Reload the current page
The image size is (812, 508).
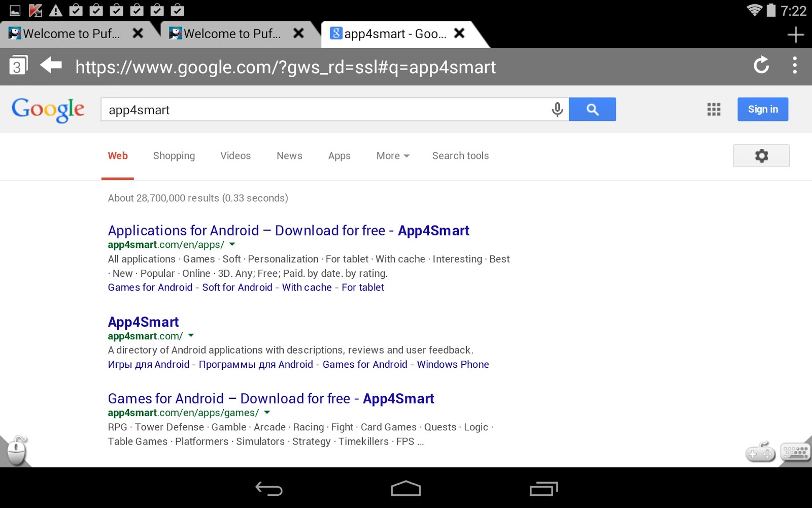761,65
